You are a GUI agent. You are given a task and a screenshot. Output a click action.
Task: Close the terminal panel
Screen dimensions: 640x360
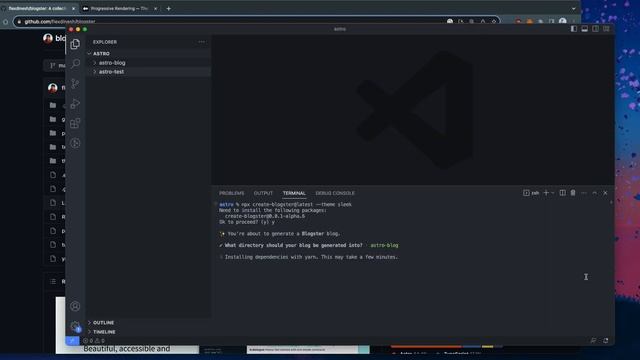point(605,193)
